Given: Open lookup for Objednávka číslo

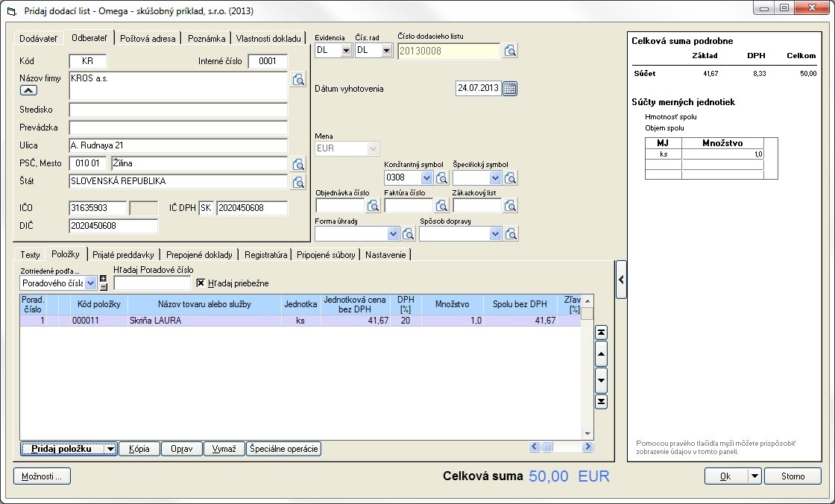Looking at the screenshot, I should click(x=374, y=206).
